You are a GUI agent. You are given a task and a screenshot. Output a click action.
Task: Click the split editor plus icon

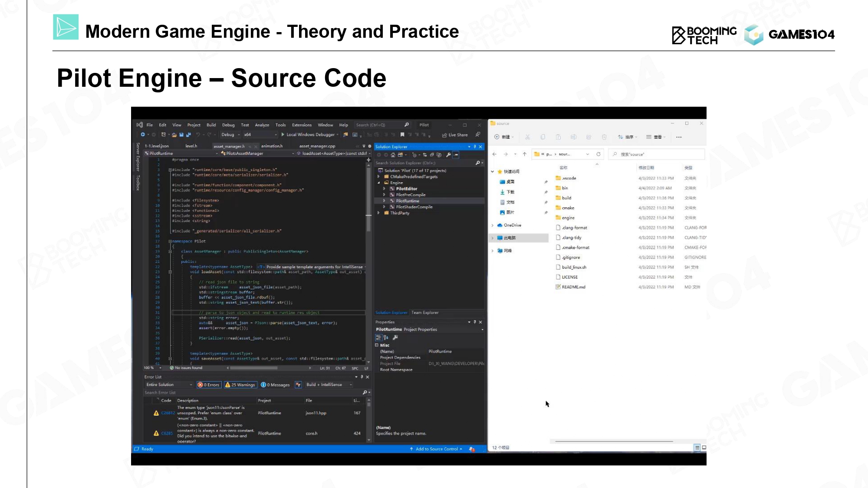pos(368,160)
